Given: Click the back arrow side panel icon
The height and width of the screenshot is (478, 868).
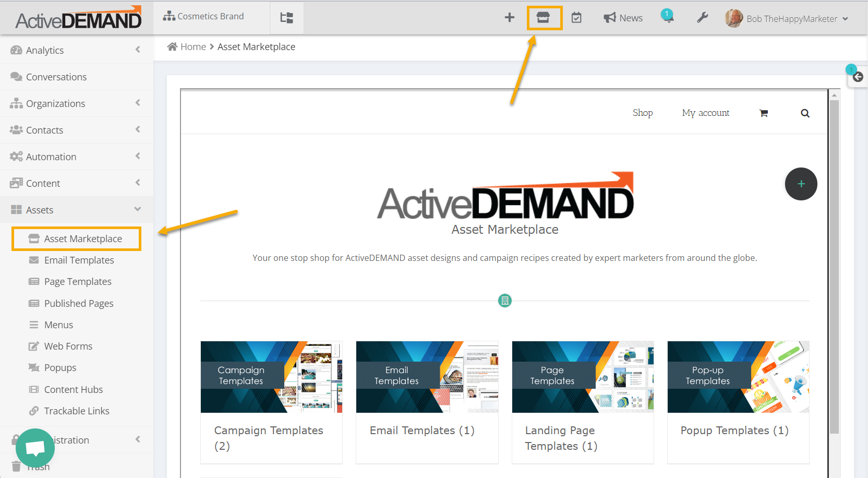Looking at the screenshot, I should (858, 77).
